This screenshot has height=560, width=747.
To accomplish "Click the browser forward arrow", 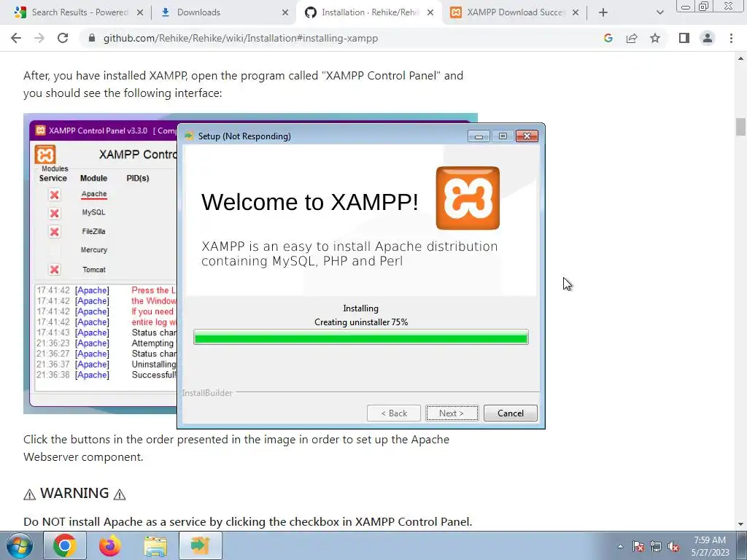I will (x=39, y=38).
